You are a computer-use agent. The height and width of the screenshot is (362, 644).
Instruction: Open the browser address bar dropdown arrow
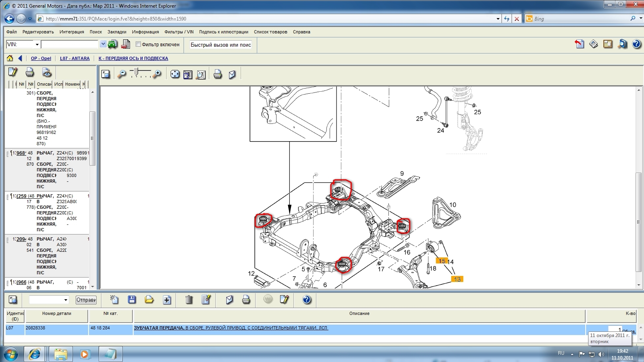[498, 19]
